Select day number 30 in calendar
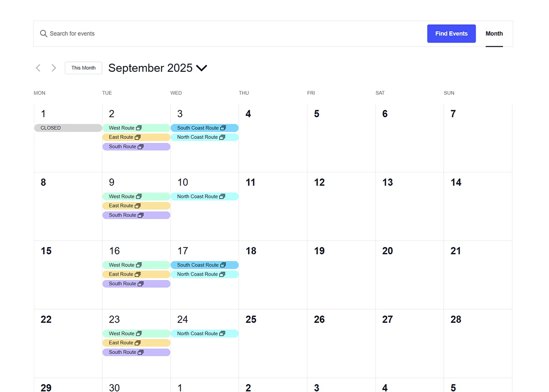The height and width of the screenshot is (392, 549). click(x=114, y=388)
